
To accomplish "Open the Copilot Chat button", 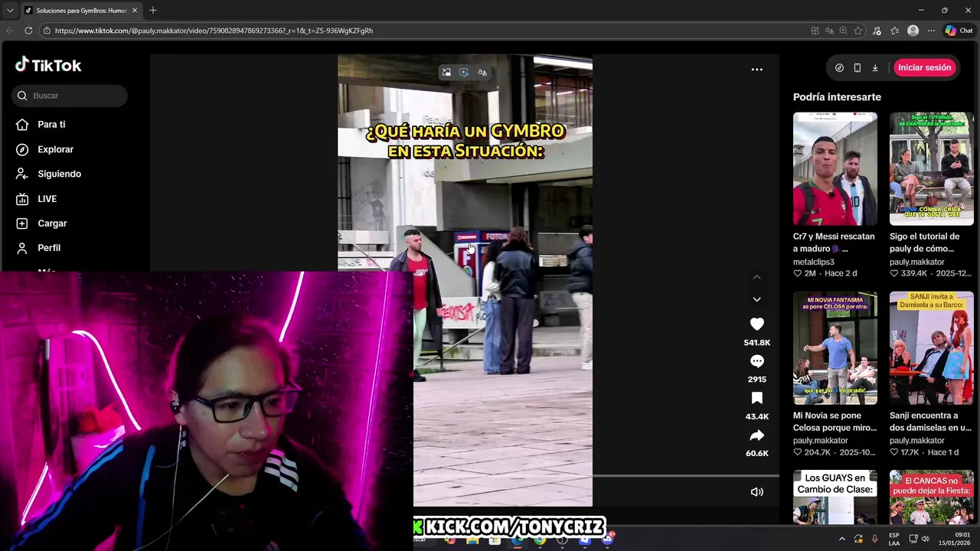I will click(959, 31).
